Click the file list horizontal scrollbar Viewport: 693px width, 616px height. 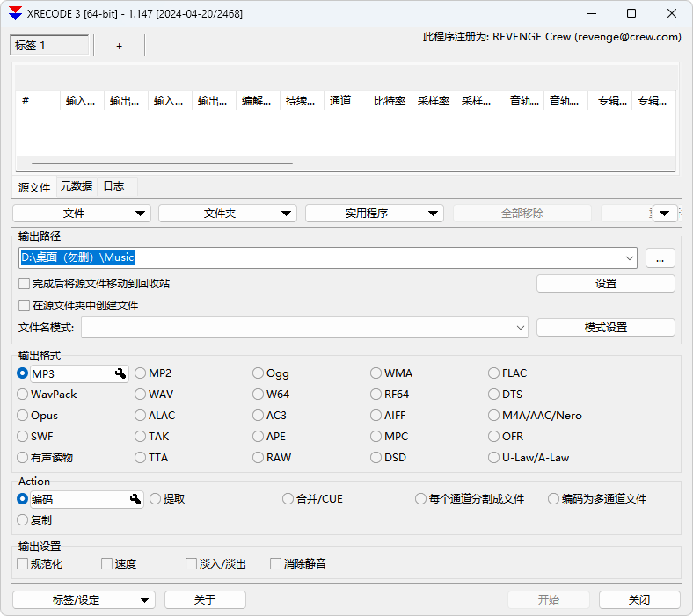[162, 163]
